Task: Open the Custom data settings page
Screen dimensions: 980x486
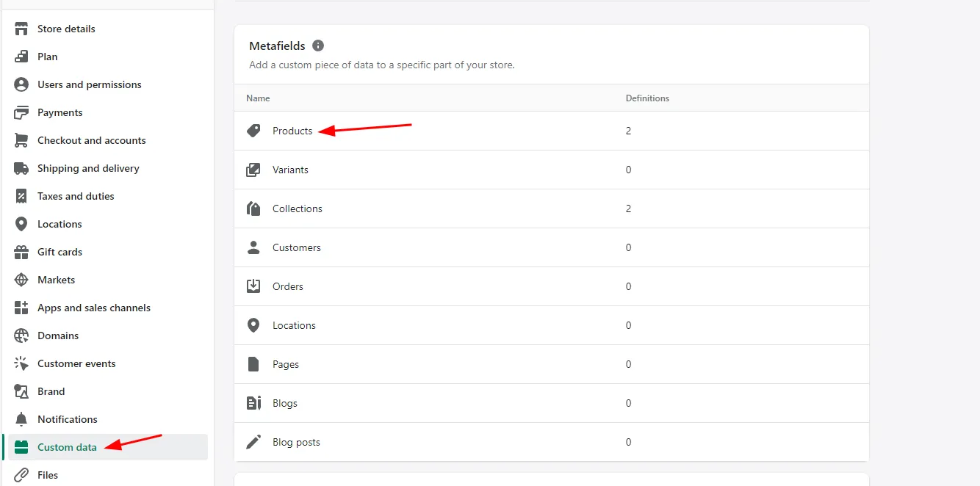Action: [67, 447]
